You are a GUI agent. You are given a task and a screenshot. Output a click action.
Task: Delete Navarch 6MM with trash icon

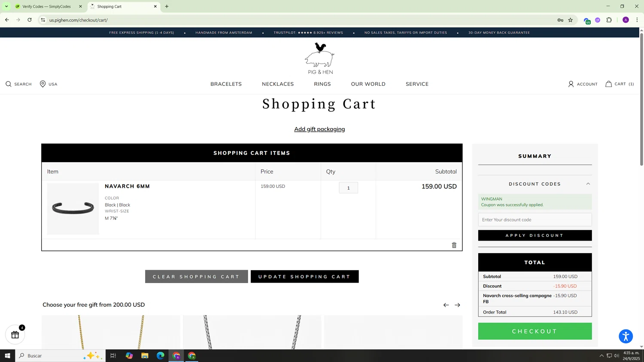click(454, 245)
